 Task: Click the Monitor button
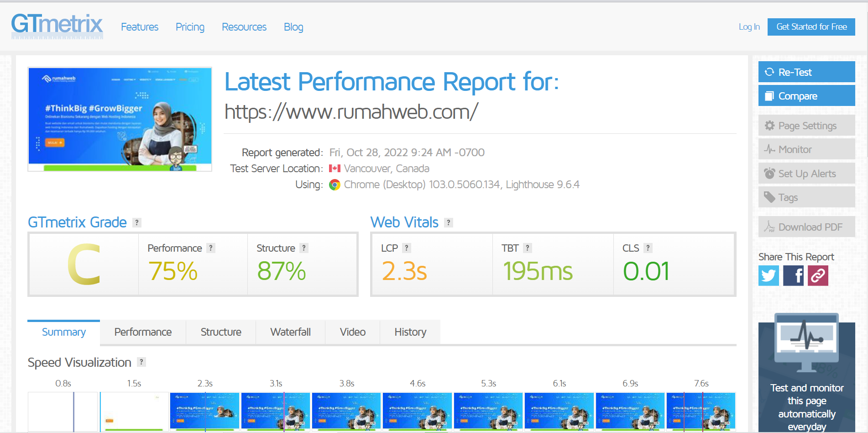(x=807, y=149)
